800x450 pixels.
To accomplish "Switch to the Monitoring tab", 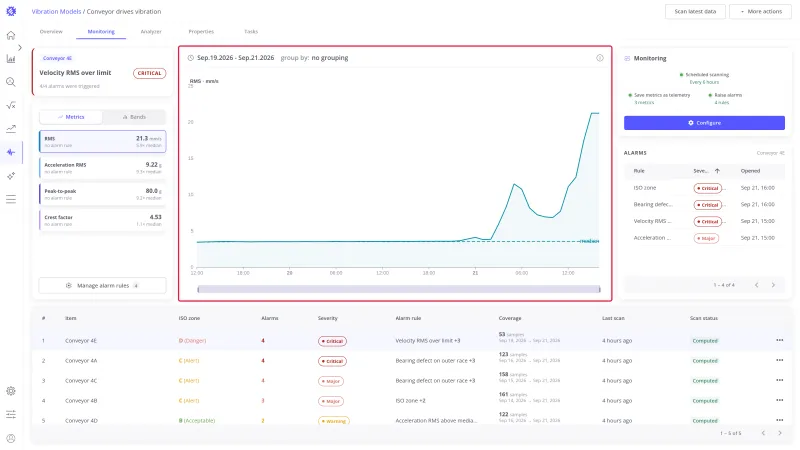I will (x=101, y=32).
